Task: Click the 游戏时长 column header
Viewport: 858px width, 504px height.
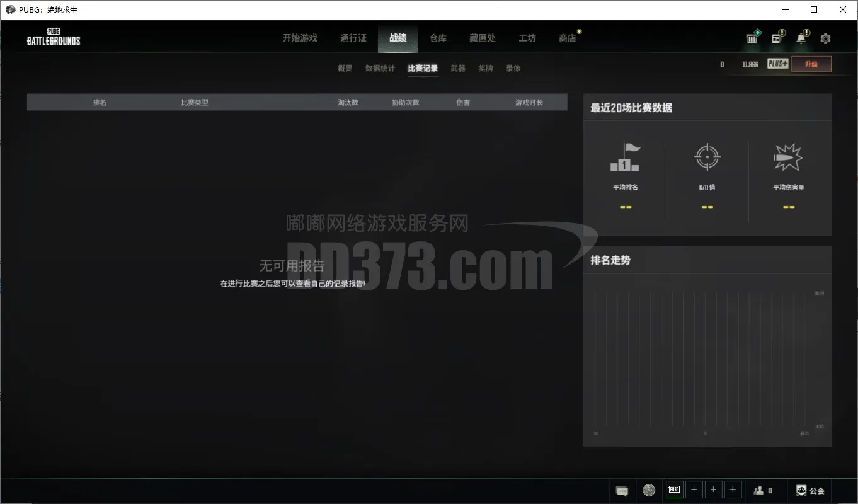Action: (529, 102)
